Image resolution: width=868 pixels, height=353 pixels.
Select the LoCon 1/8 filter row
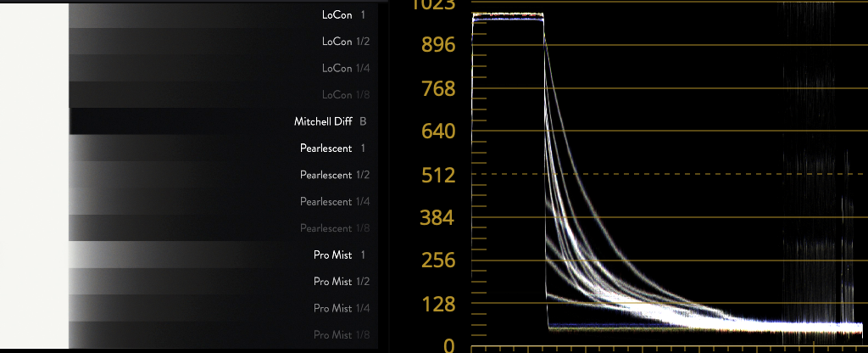click(224, 95)
